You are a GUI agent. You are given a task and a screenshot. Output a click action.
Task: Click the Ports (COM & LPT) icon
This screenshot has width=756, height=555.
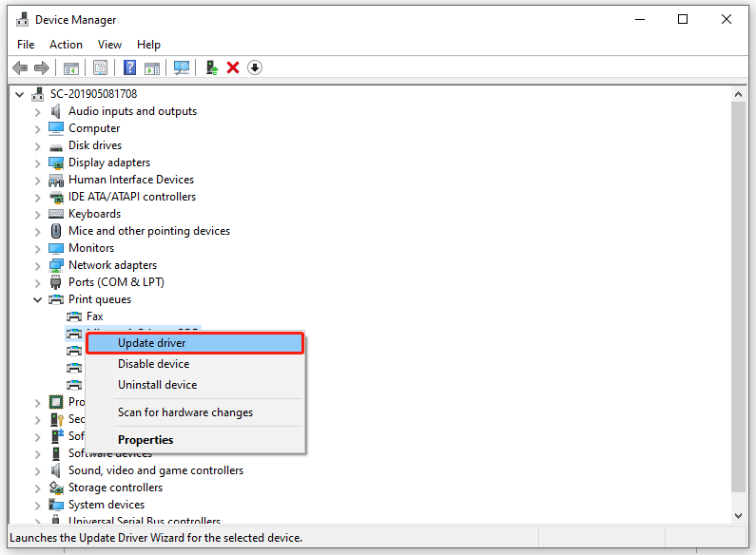pyautogui.click(x=56, y=282)
